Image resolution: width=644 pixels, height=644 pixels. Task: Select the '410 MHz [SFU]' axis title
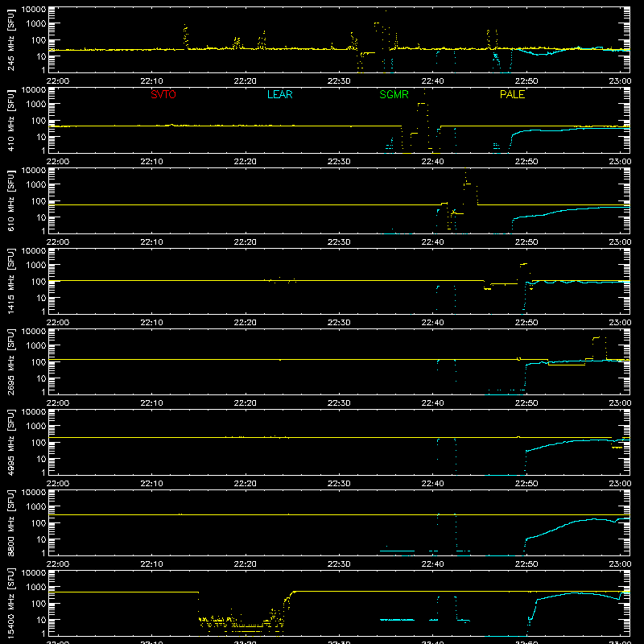11,121
